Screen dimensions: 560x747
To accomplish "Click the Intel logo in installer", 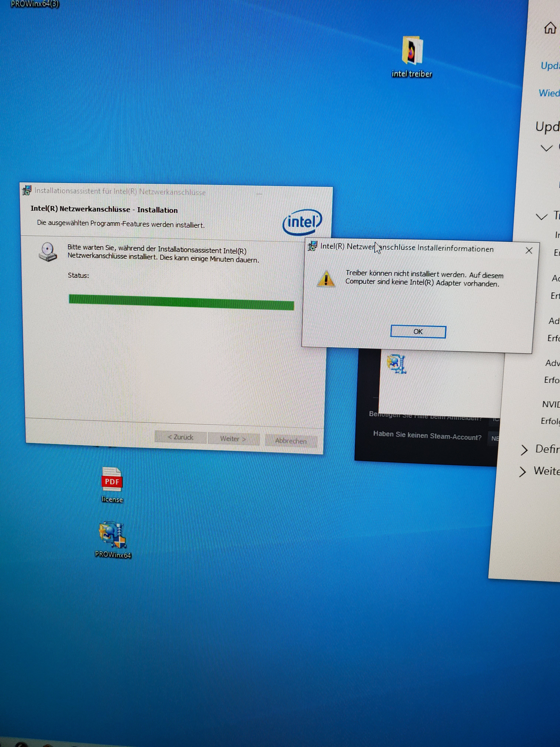I will (x=302, y=222).
